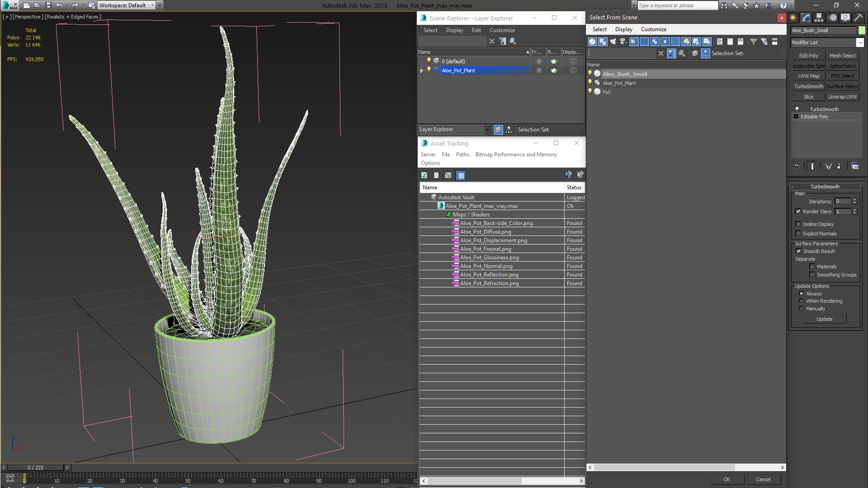Open the Hierarchy command panel tab
The image size is (868, 488).
819,18
